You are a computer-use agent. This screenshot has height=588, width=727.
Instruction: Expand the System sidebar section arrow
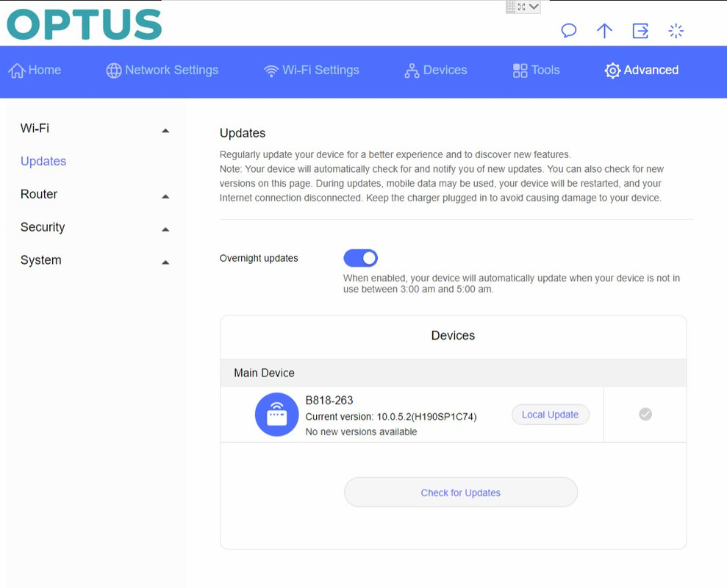click(x=165, y=262)
